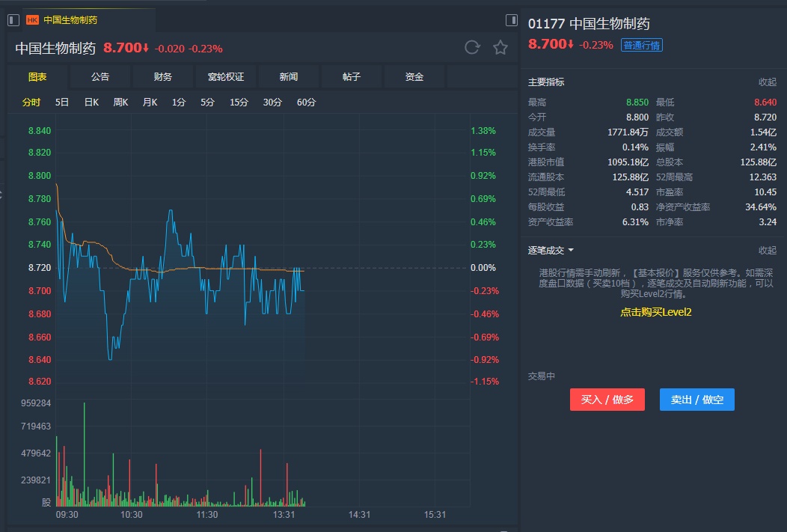Select the 5日 chart period
Viewport: 787px width, 532px height.
(x=62, y=103)
